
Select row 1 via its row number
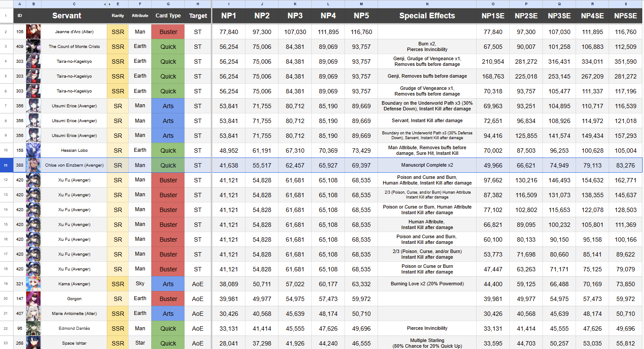pyautogui.click(x=7, y=16)
